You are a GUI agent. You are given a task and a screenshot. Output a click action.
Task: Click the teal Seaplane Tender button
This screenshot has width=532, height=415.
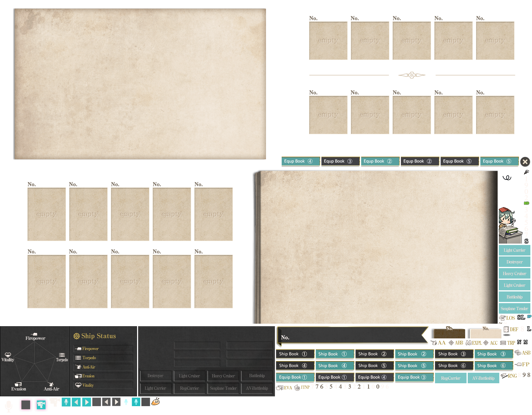click(514, 309)
